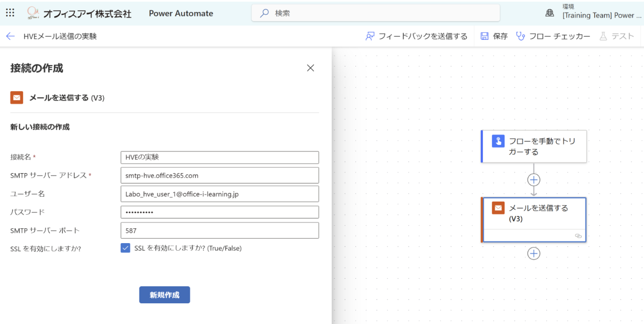The width and height of the screenshot is (644, 324).
Task: Add a step between trigger and mail action
Action: [534, 179]
